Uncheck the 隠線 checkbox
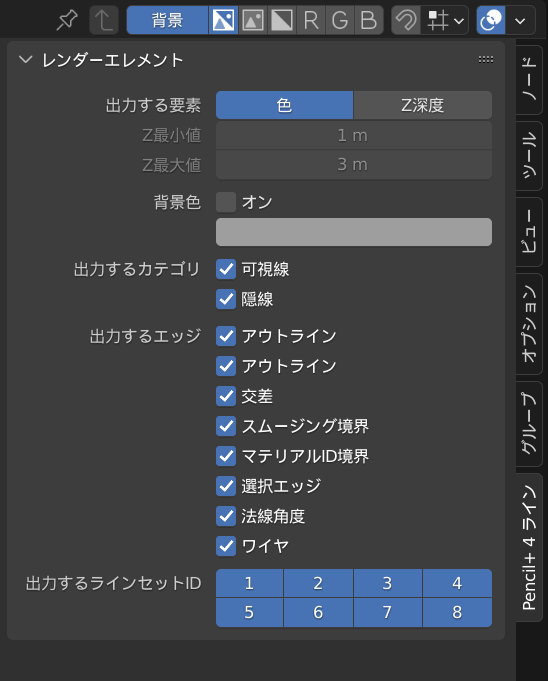 (226, 299)
